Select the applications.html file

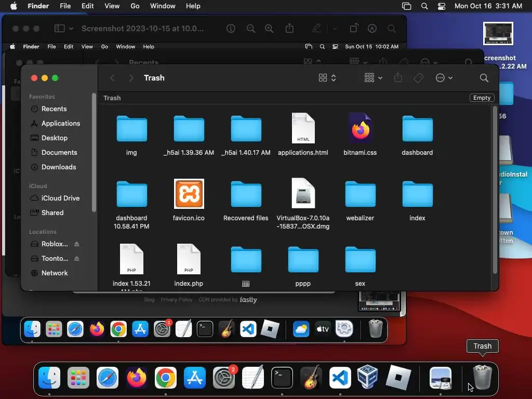tap(303, 128)
